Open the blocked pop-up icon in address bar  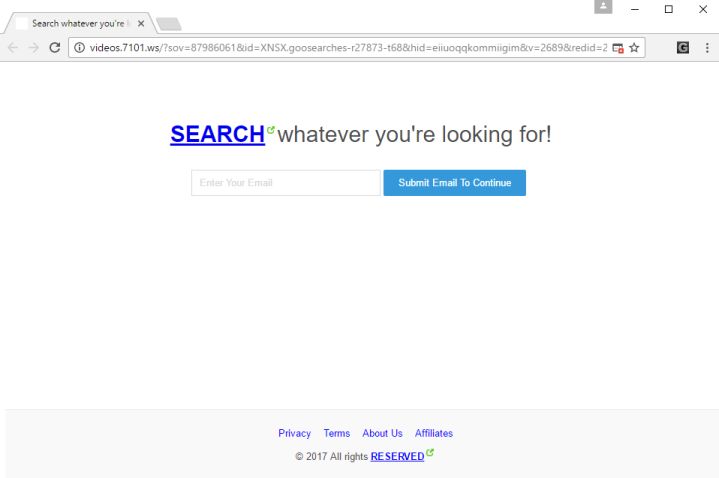pyautogui.click(x=618, y=48)
